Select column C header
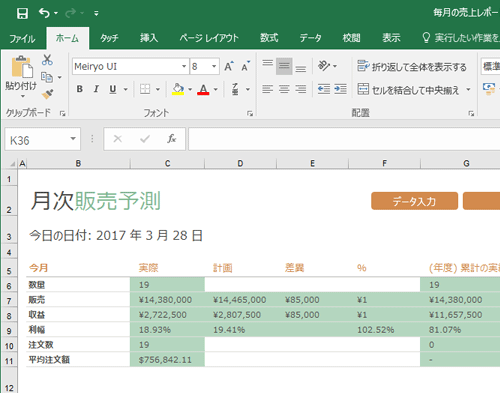 click(167, 163)
